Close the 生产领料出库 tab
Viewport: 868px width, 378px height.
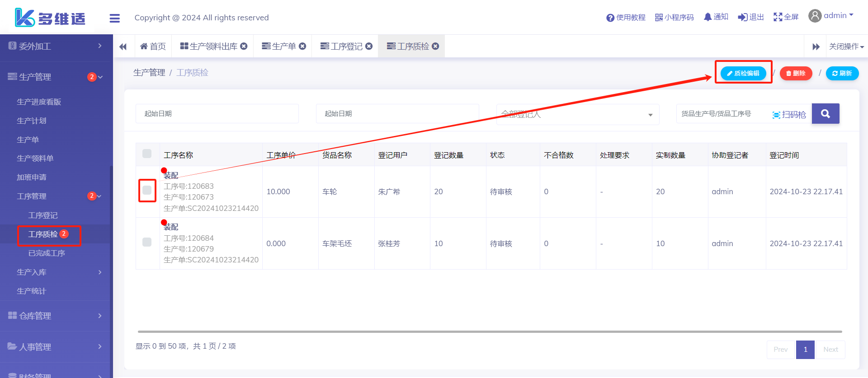click(x=244, y=46)
